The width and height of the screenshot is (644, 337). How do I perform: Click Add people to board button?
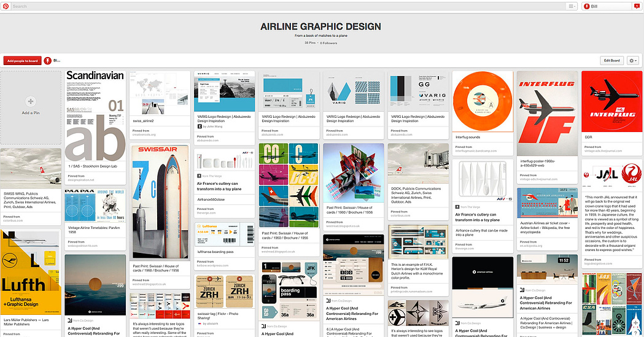(x=23, y=61)
